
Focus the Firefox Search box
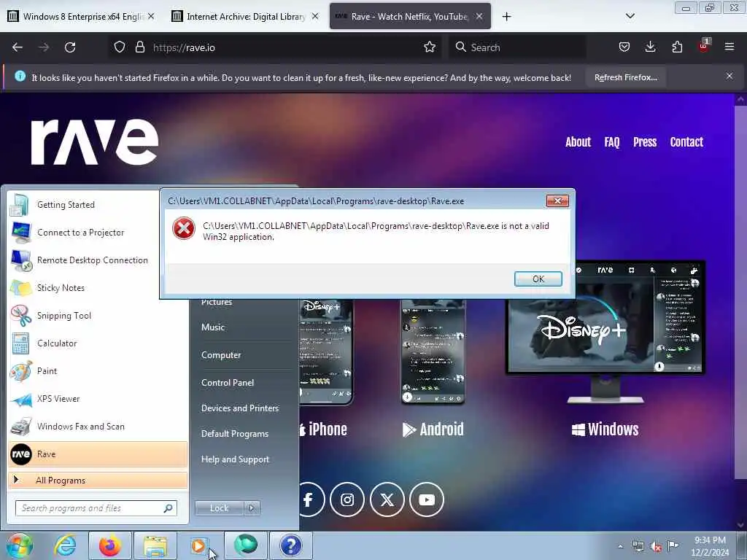[519, 47]
